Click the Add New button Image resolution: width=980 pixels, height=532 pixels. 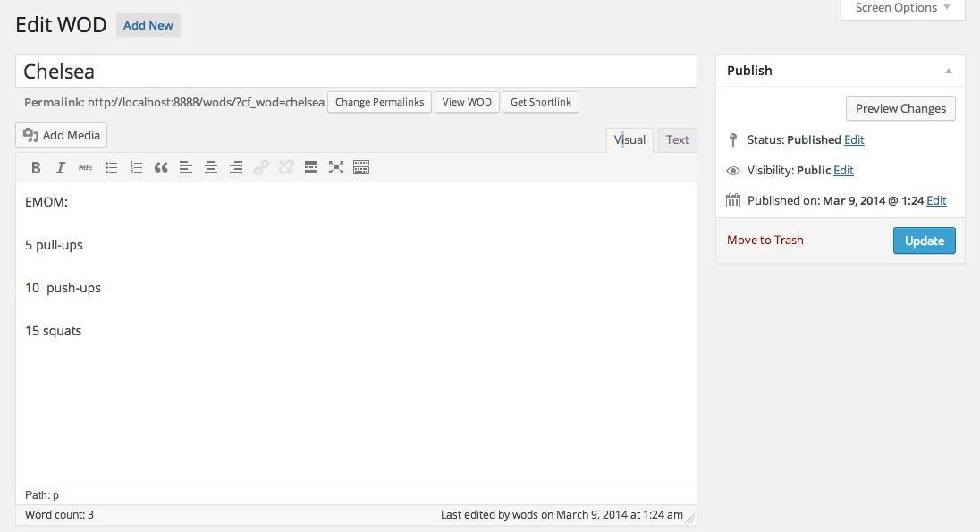point(148,26)
